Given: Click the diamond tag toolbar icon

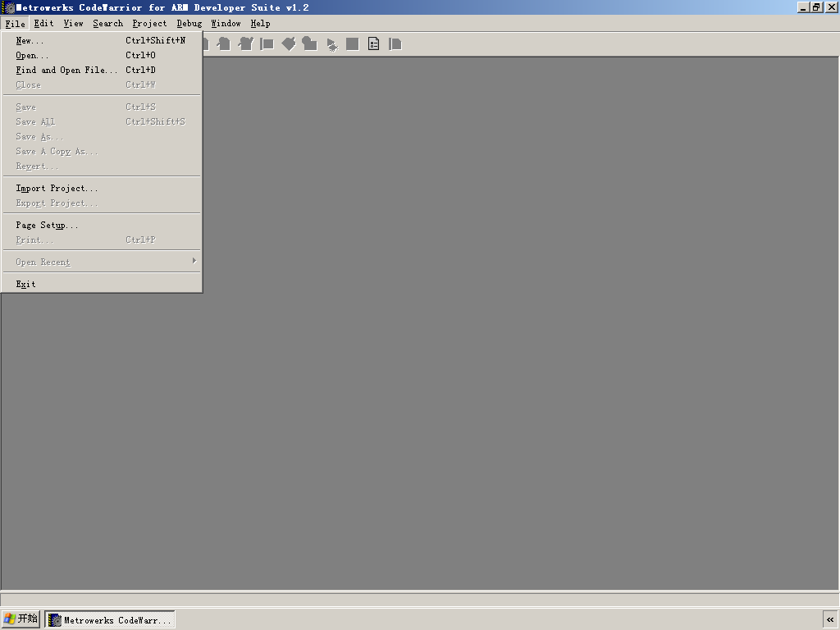Looking at the screenshot, I should (x=288, y=44).
